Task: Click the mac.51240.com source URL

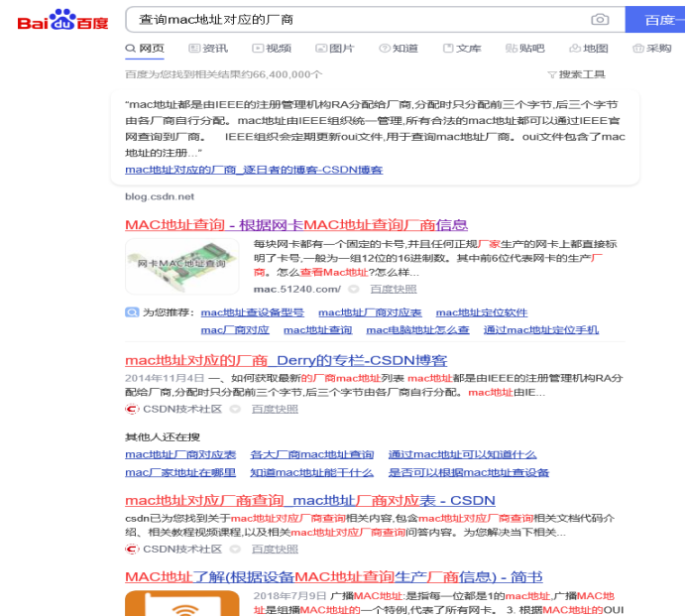Action: click(297, 289)
